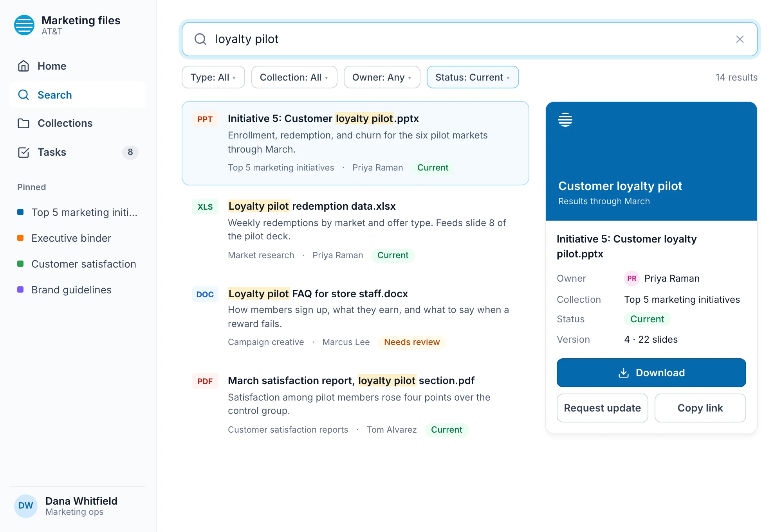Click the DOC file type badge
The height and width of the screenshot is (532, 783).
[205, 295]
